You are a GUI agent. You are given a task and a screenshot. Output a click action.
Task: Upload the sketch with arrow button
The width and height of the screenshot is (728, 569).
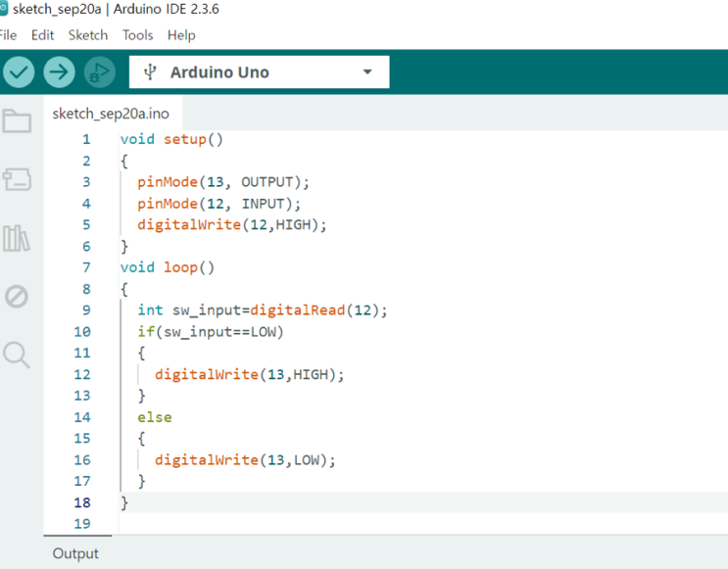[59, 71]
